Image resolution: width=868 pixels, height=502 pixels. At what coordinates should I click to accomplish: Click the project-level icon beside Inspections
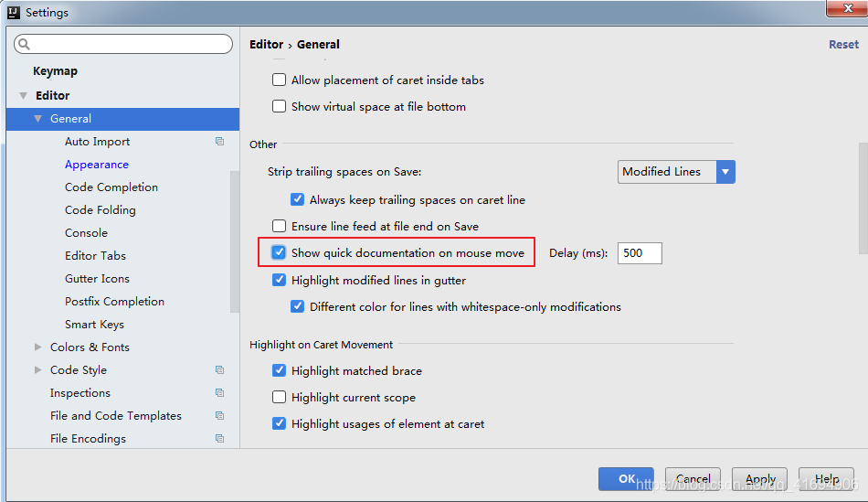coord(220,393)
